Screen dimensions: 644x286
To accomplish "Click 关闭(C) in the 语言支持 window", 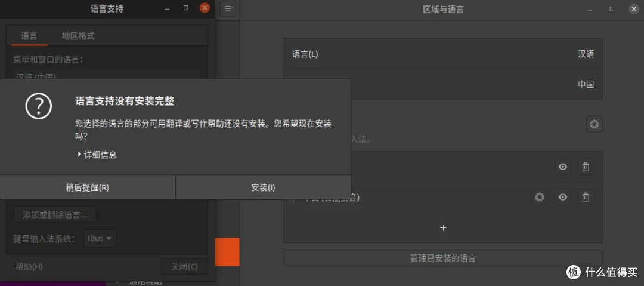I will pos(184,267).
